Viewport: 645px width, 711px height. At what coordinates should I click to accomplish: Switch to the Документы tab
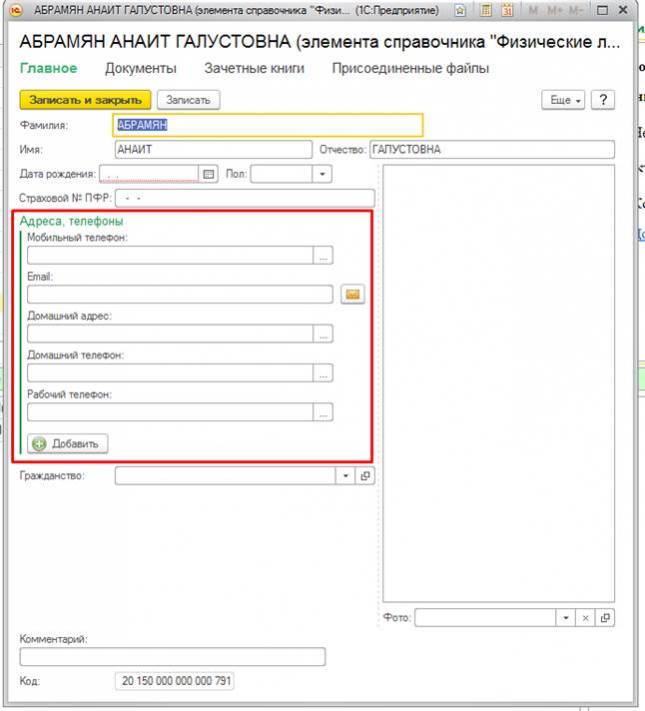140,69
